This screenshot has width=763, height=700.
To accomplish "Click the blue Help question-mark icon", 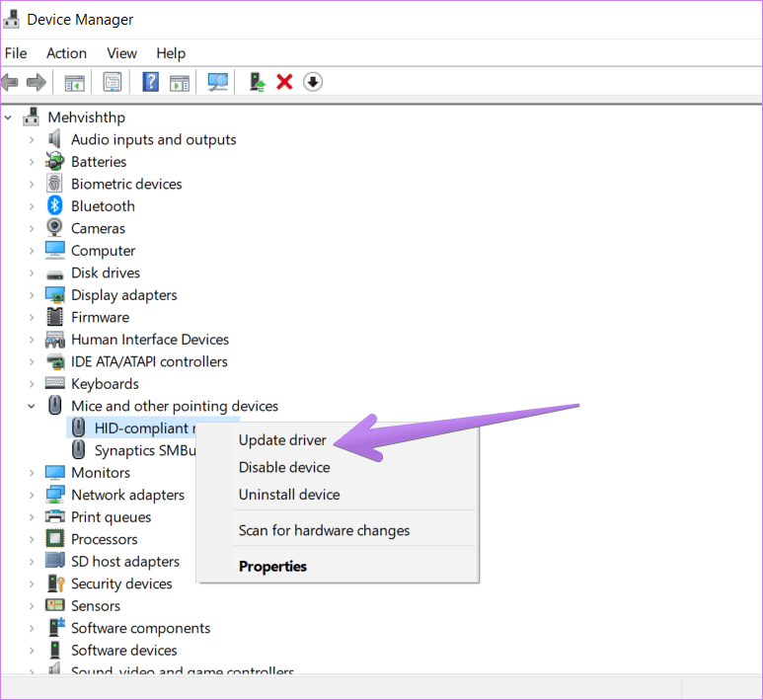I will (150, 82).
